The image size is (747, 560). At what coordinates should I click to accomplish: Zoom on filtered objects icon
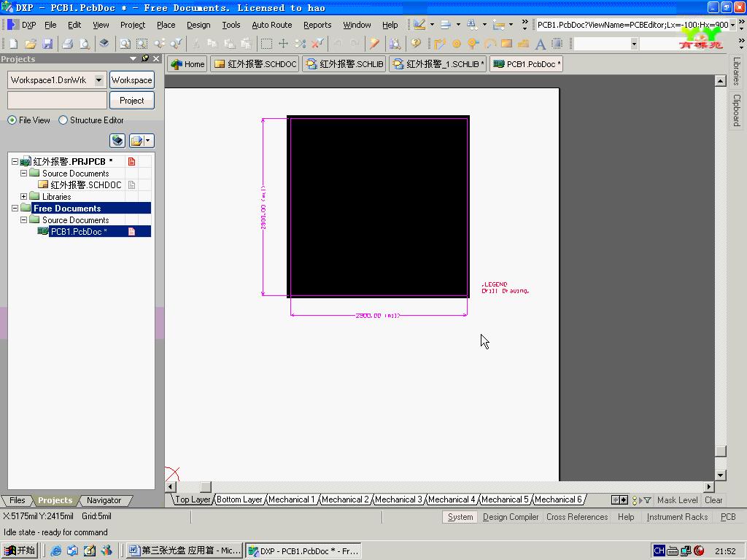pyautogui.click(x=176, y=44)
